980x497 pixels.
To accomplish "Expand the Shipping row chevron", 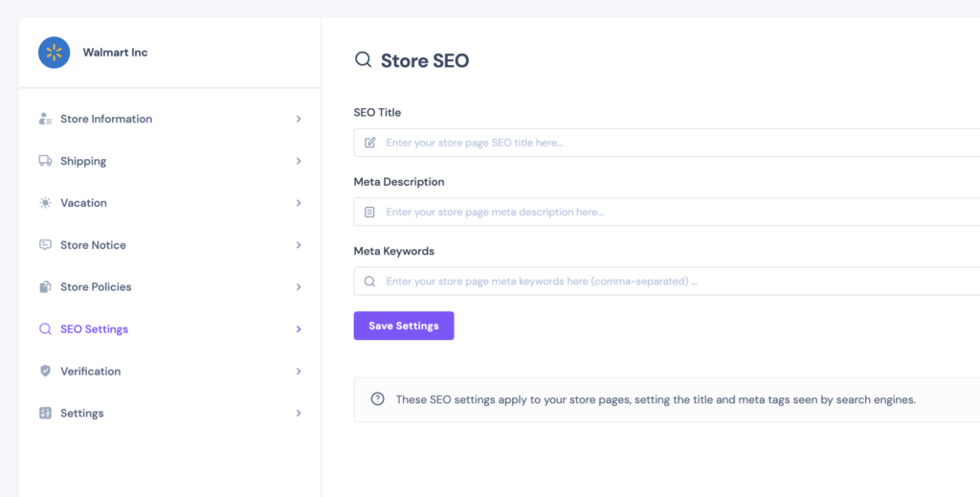I will tap(299, 161).
